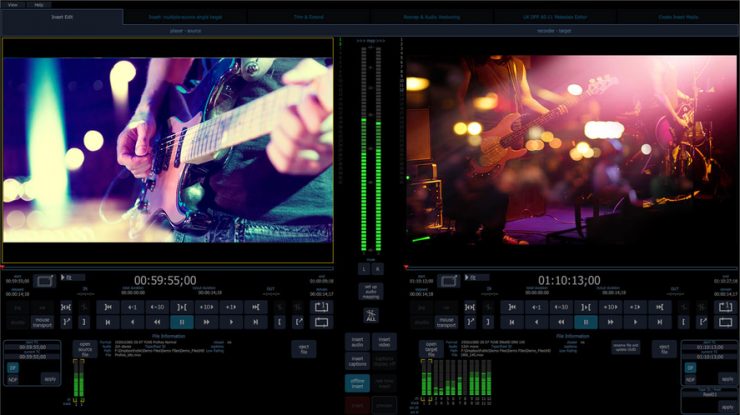Click the insert audio button
740x415 pixels.
pyautogui.click(x=357, y=342)
